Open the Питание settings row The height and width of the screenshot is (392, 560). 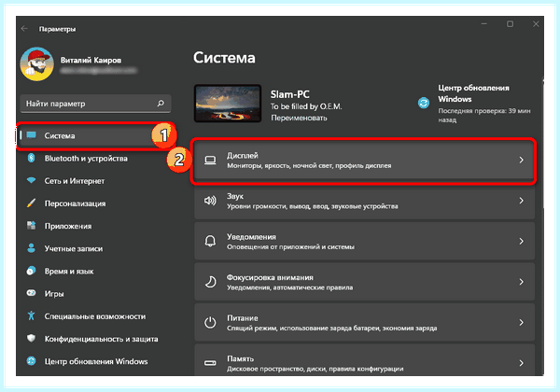(x=364, y=322)
